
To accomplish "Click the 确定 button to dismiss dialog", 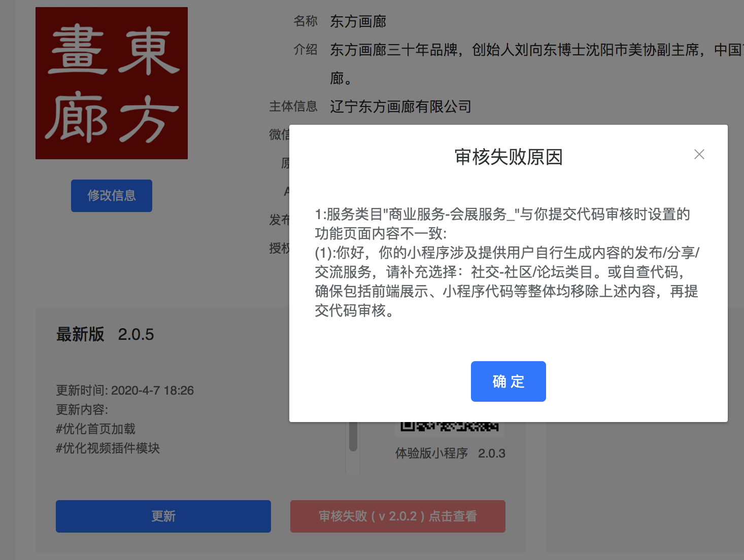I will (x=508, y=381).
